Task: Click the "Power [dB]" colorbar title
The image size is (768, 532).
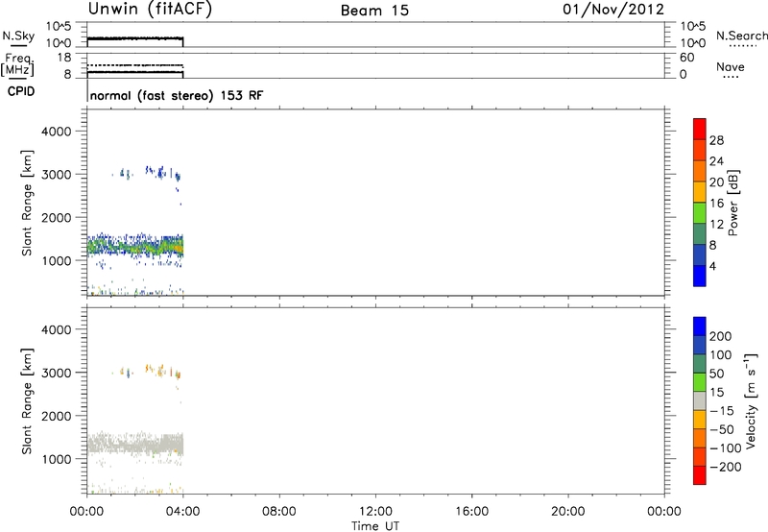Action: pyautogui.click(x=732, y=203)
